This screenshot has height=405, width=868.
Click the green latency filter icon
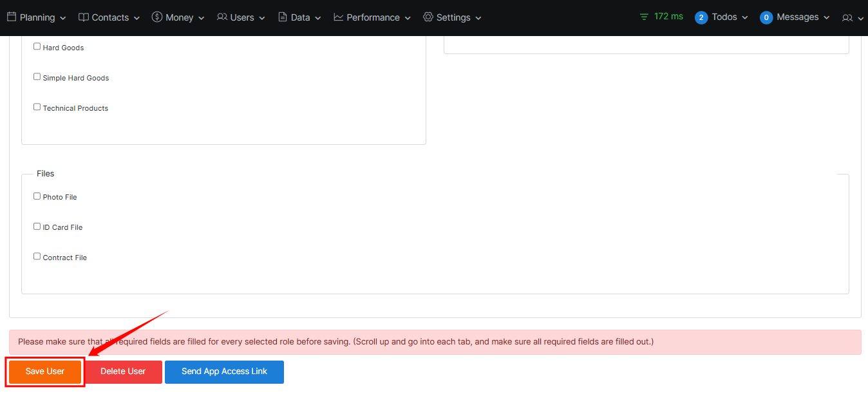tap(644, 17)
